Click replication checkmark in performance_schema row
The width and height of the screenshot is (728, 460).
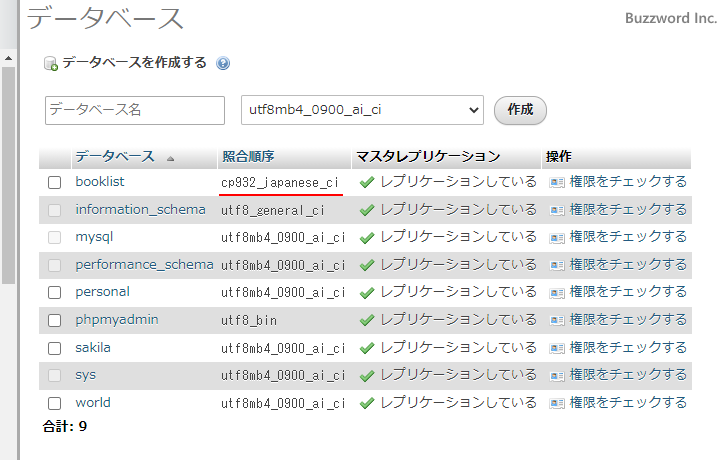point(367,265)
